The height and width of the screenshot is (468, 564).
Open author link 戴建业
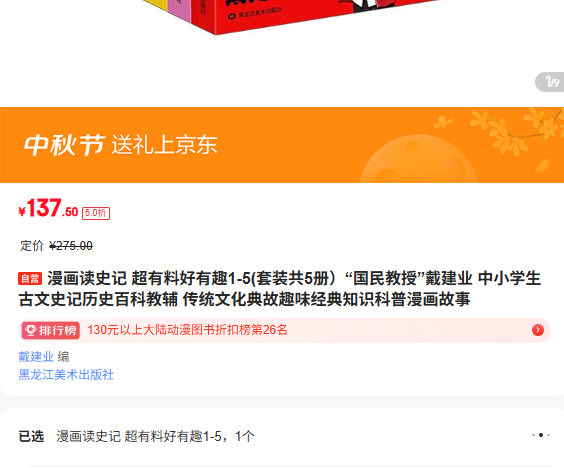[x=36, y=356]
